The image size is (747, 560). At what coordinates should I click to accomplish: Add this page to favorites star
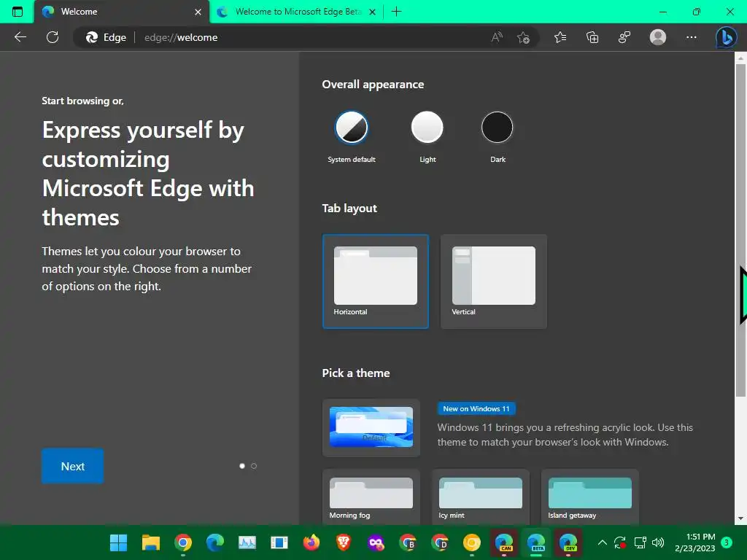click(523, 37)
